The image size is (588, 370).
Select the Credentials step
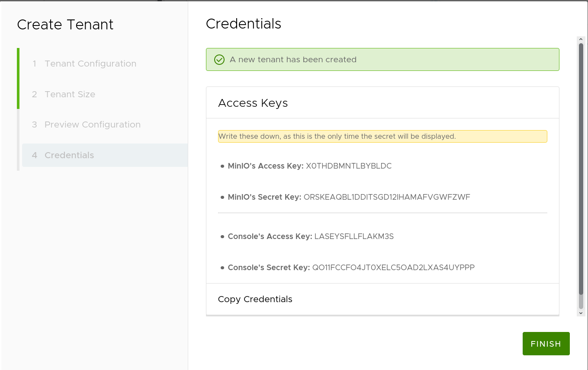tap(69, 155)
